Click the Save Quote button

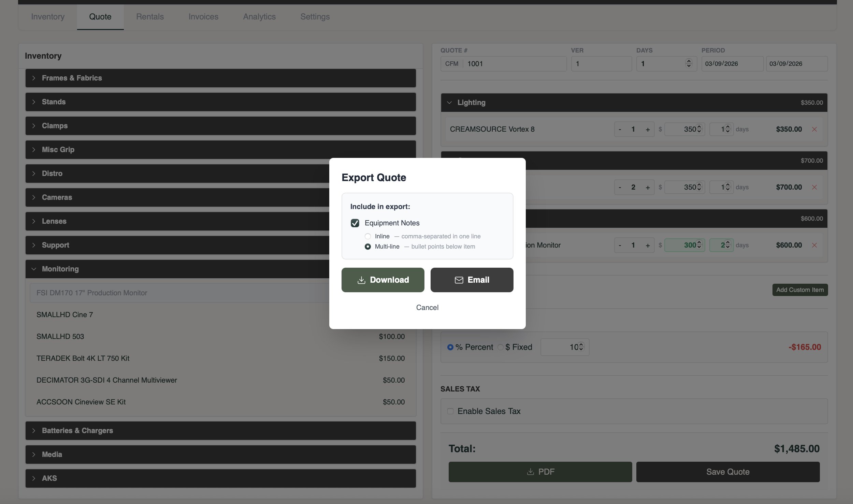click(728, 472)
